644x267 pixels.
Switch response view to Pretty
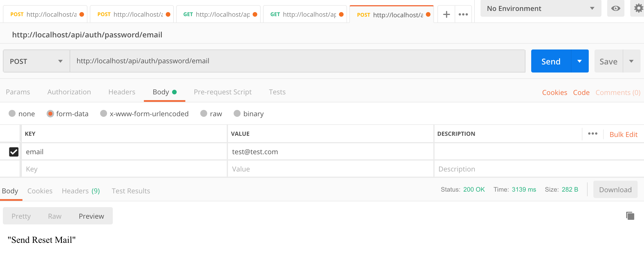pos(21,216)
